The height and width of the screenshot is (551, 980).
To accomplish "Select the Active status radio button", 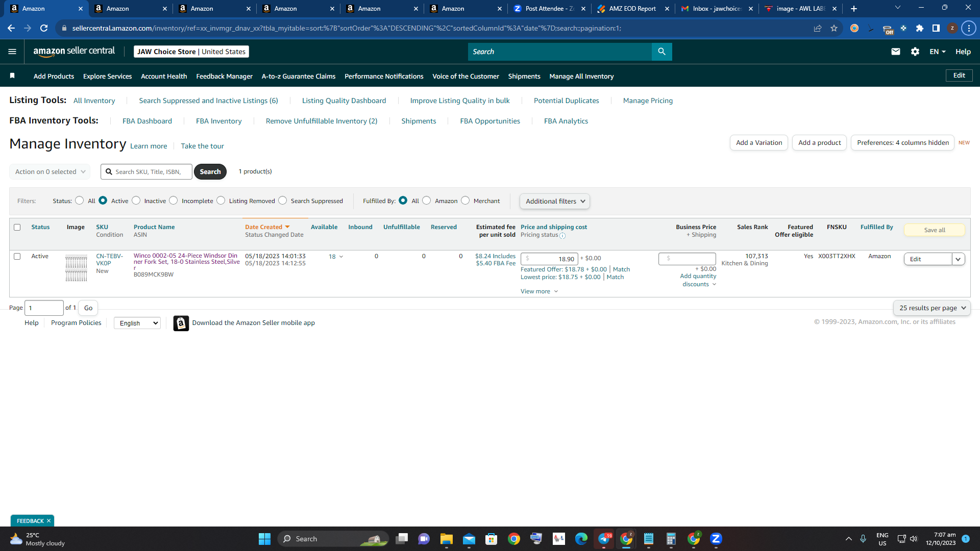I will [x=103, y=201].
